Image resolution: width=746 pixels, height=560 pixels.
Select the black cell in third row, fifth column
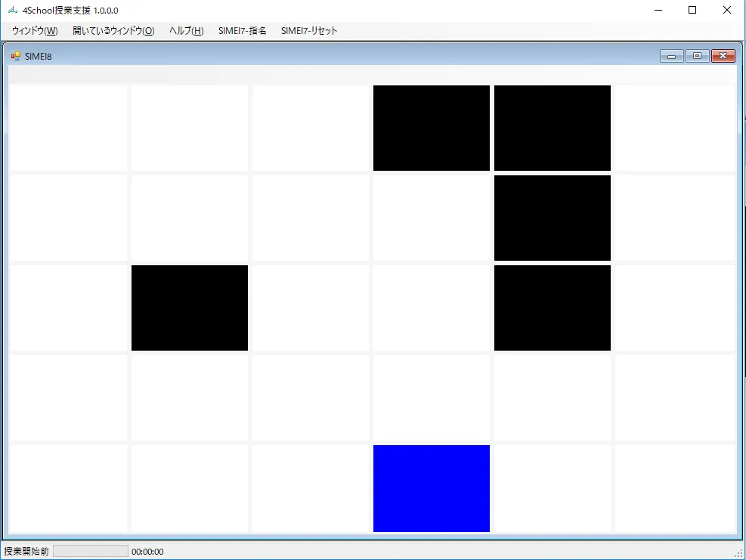[x=553, y=308]
